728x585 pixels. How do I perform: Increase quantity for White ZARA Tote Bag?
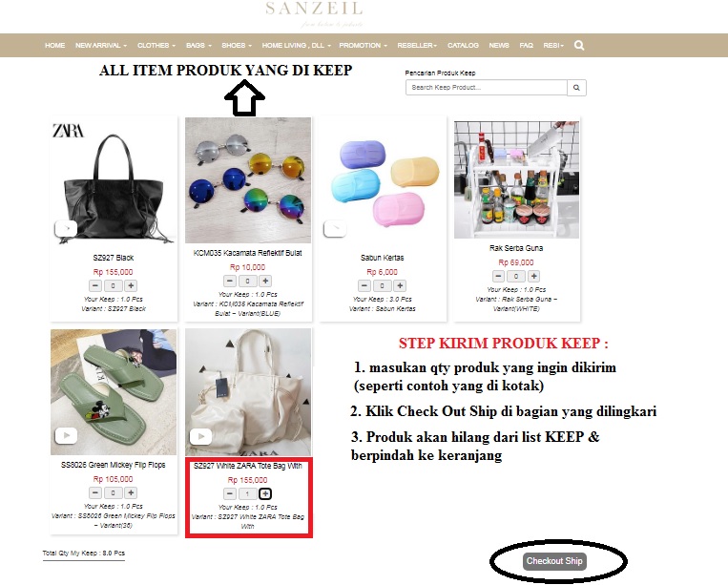click(265, 494)
